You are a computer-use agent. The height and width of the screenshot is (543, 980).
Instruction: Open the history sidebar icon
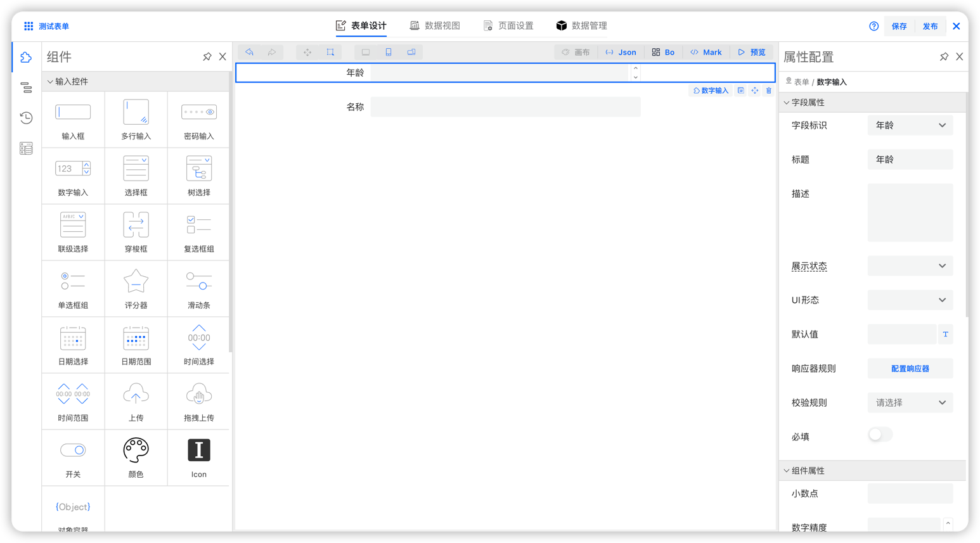tap(26, 118)
